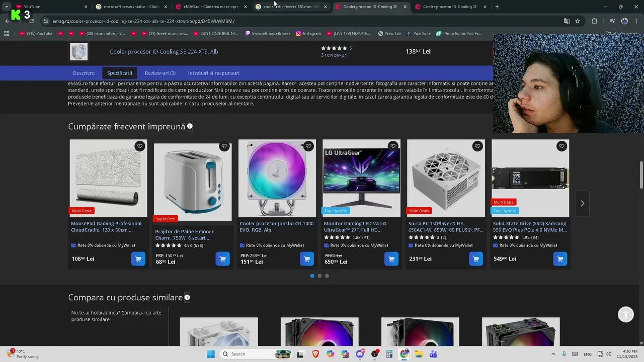This screenshot has height=362, width=644.
Task: Show next frequently bought products with arrow
Action: 583,203
